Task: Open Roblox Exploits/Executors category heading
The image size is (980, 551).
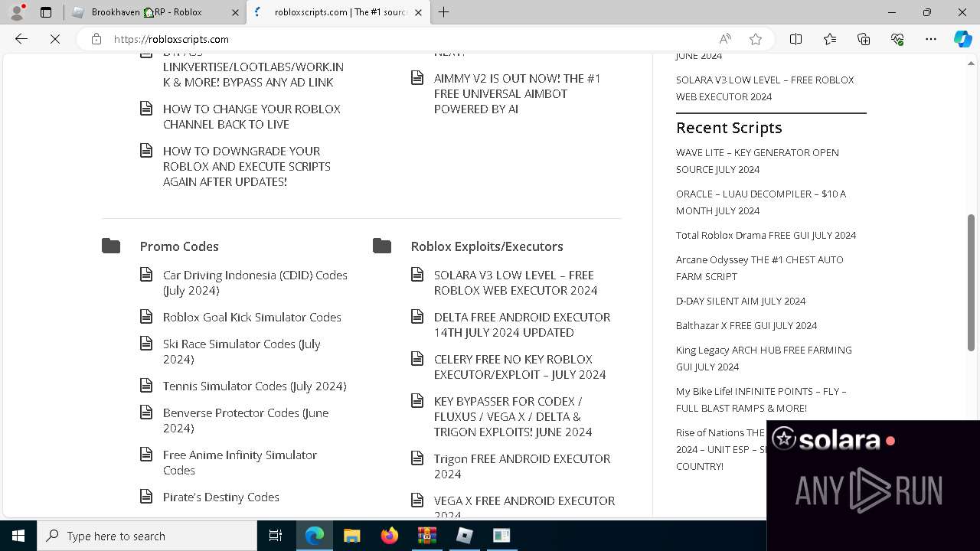Action: [487, 246]
